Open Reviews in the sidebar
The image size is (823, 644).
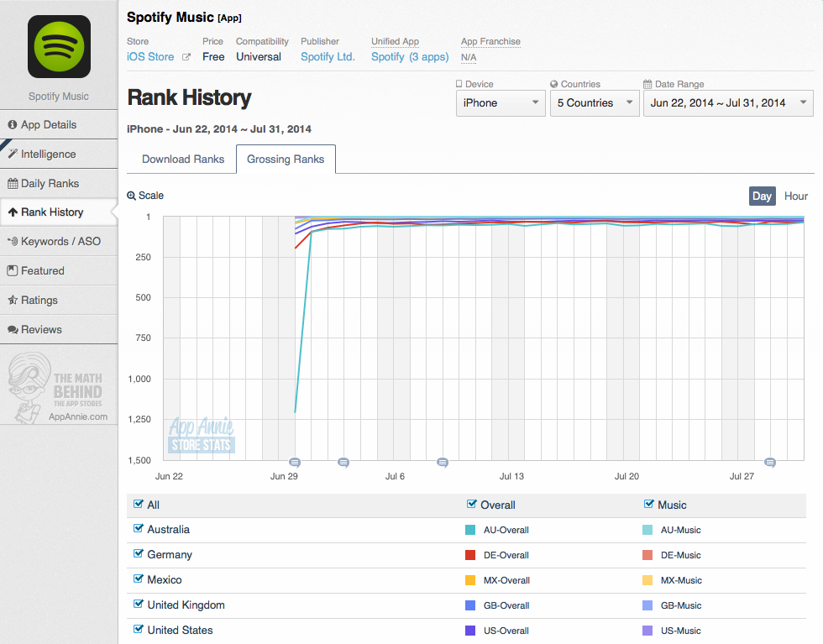(59, 330)
